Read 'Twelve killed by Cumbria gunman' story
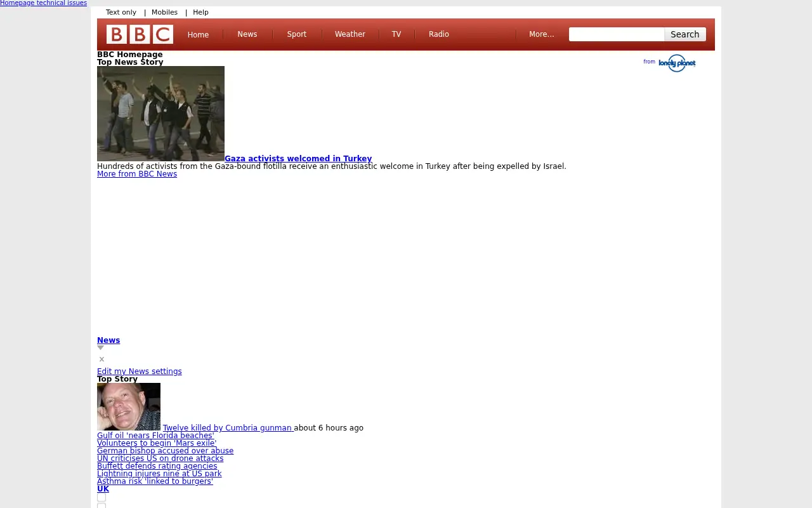Viewport: 812px width, 508px height. coord(227,428)
